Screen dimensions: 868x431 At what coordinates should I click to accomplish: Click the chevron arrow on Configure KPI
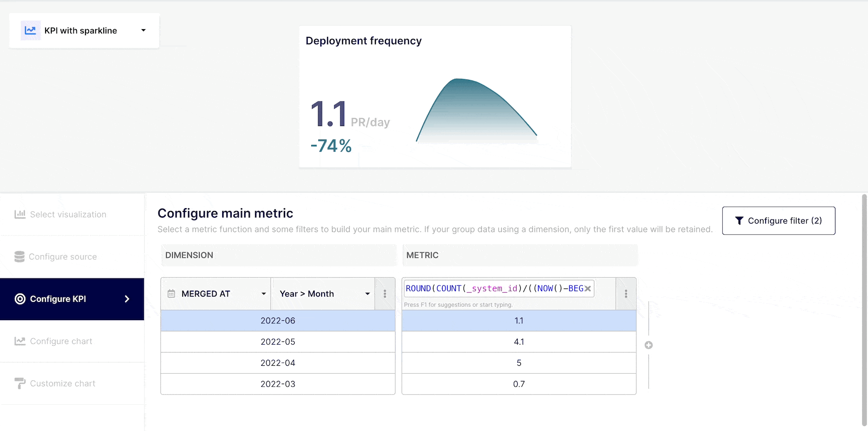pos(127,299)
